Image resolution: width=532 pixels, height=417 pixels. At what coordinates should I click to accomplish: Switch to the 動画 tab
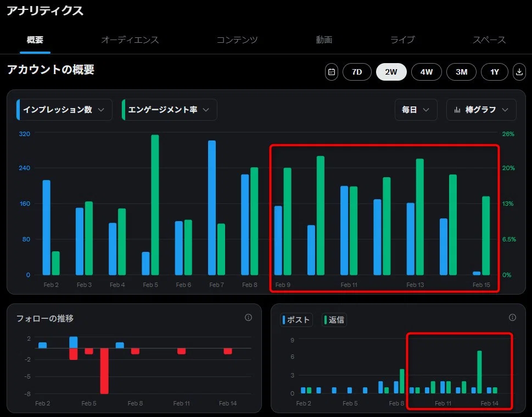coord(324,40)
